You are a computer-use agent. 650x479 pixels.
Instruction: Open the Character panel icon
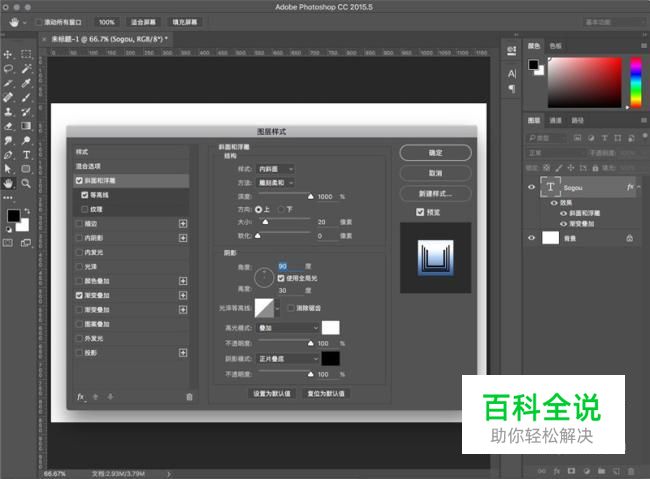pyautogui.click(x=512, y=74)
